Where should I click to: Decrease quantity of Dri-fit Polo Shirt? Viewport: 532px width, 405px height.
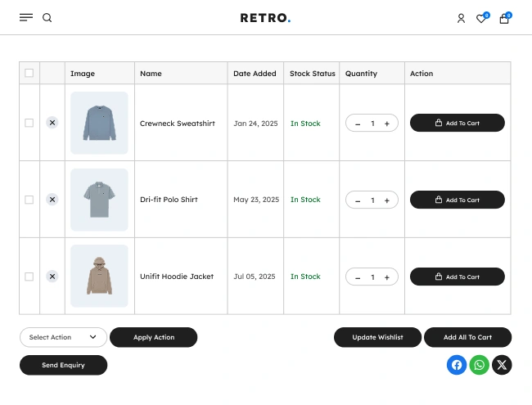tap(358, 200)
